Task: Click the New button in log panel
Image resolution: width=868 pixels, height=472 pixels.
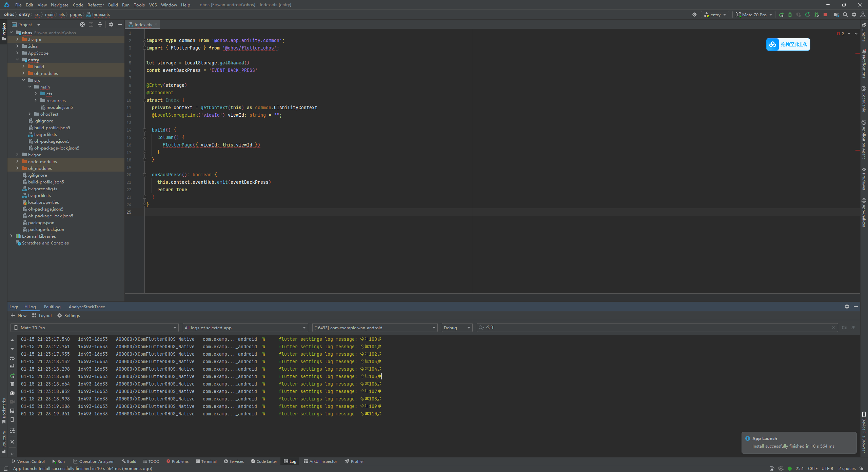Action: pos(19,315)
